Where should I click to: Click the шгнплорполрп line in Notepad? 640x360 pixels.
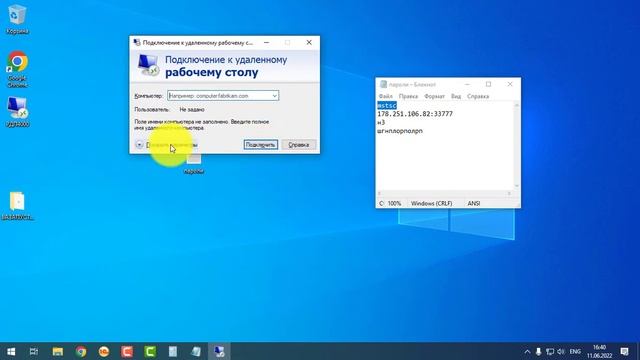point(400,131)
